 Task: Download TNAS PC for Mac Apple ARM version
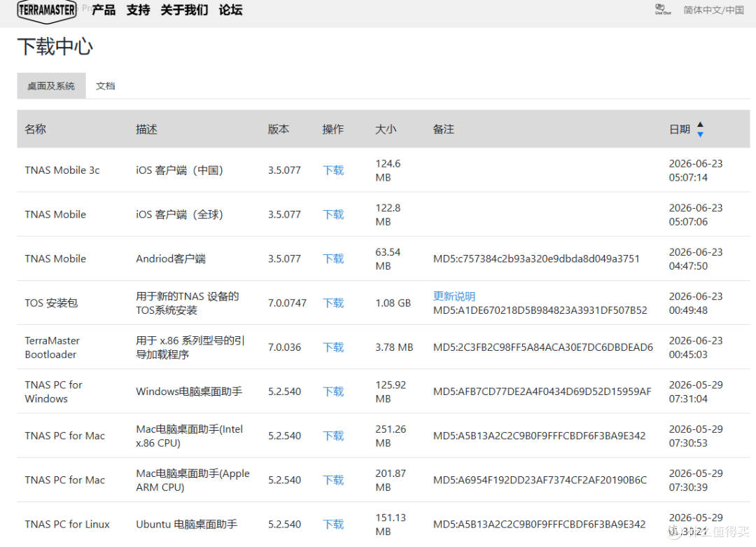pyautogui.click(x=333, y=480)
